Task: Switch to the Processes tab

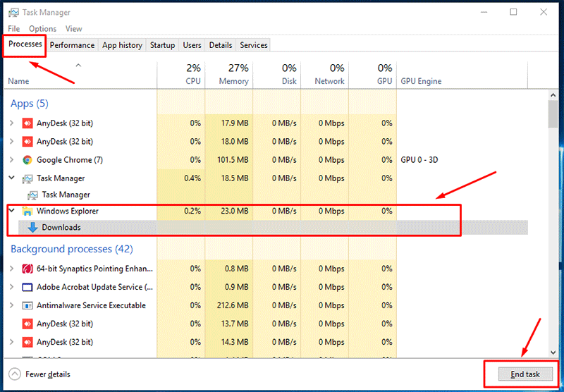Action: (x=25, y=44)
